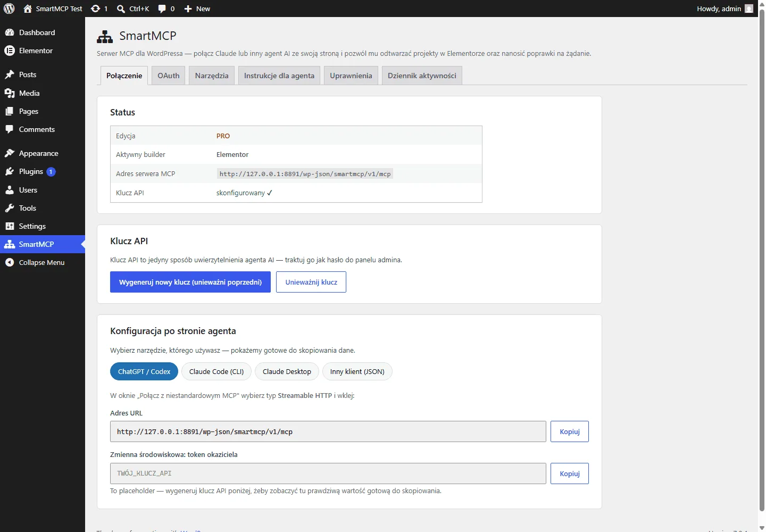Click the skonfigurowany ✓ status text
This screenshot has height=532, width=766.
(244, 193)
